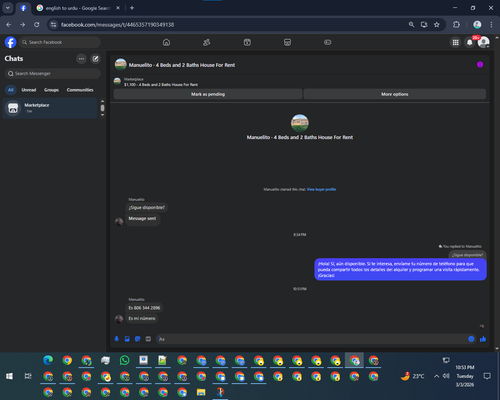Open the Chrome profile avatar
This screenshot has height=400, width=500.
[477, 25]
